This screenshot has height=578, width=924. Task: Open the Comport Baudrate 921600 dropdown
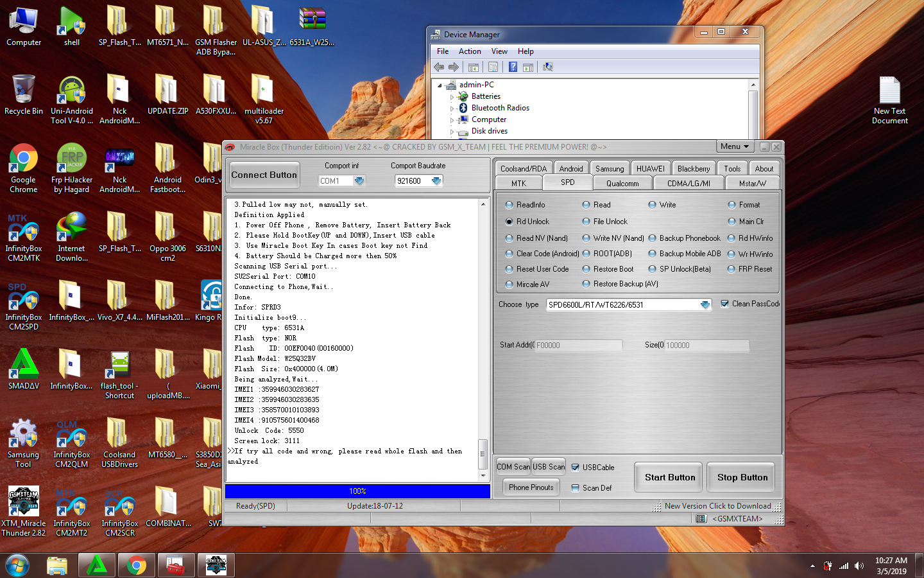[436, 181]
